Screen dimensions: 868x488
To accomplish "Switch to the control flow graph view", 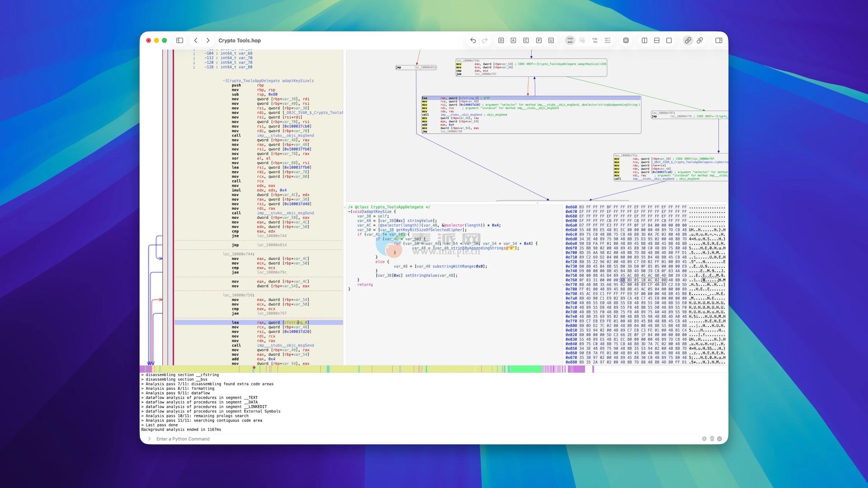I will [x=582, y=41].
